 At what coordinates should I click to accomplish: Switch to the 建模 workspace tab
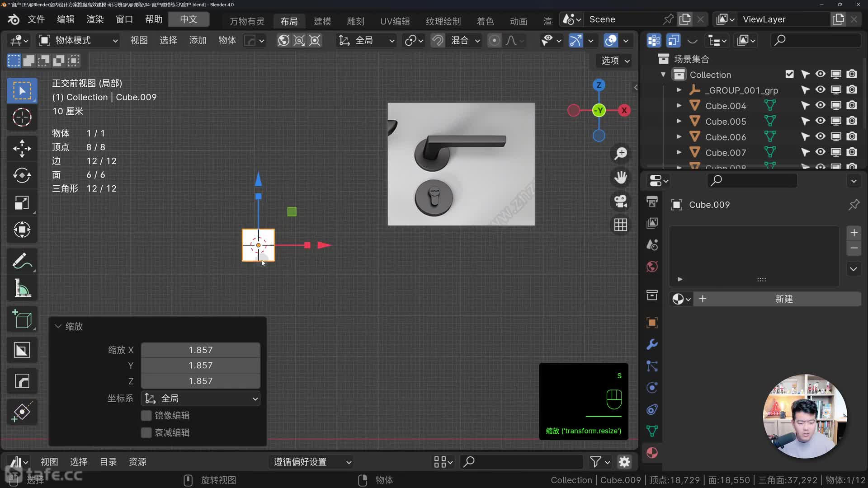[x=322, y=21]
